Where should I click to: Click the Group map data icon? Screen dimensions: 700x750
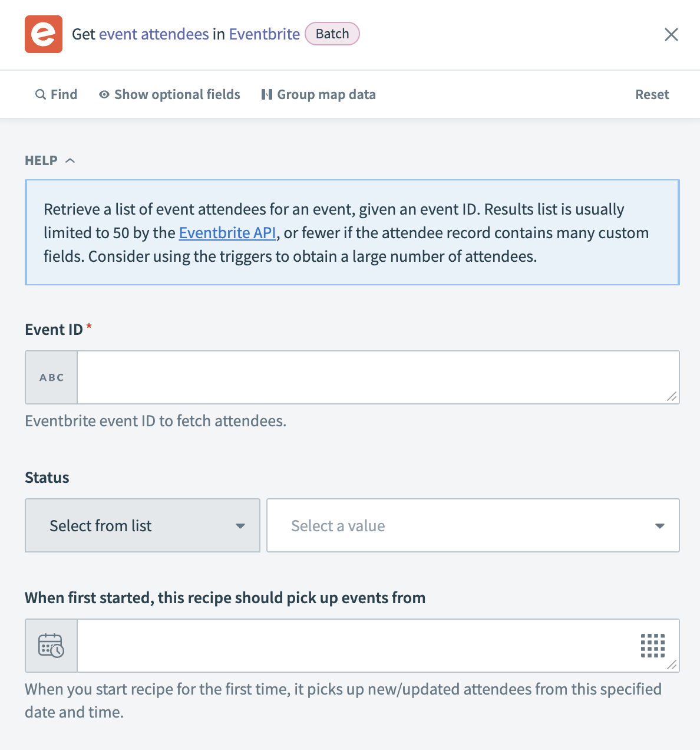[266, 94]
